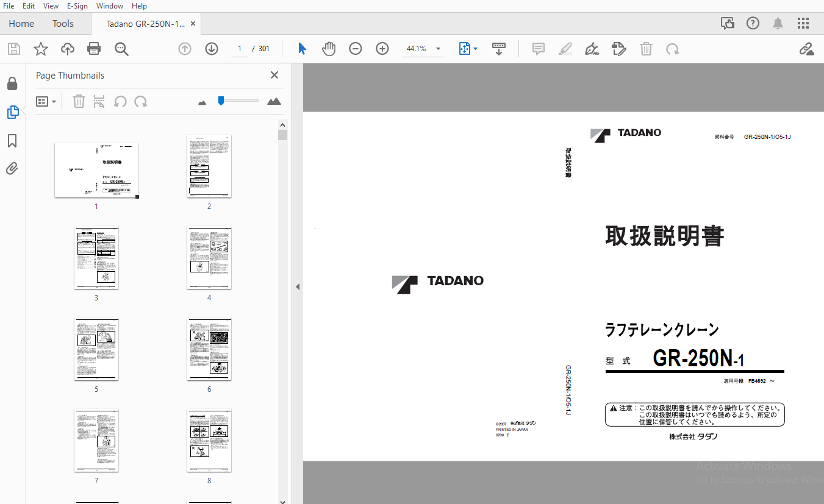The image size is (824, 504).
Task: Select the Highlight text pen tool
Action: coord(565,49)
